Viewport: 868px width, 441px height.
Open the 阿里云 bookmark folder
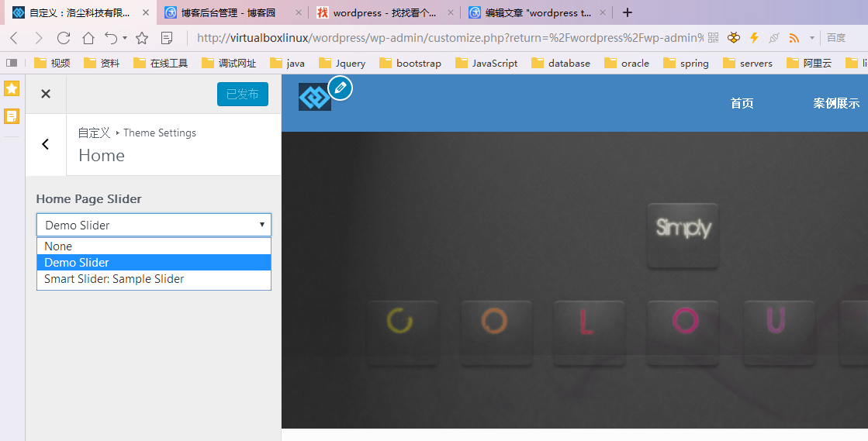click(x=809, y=63)
